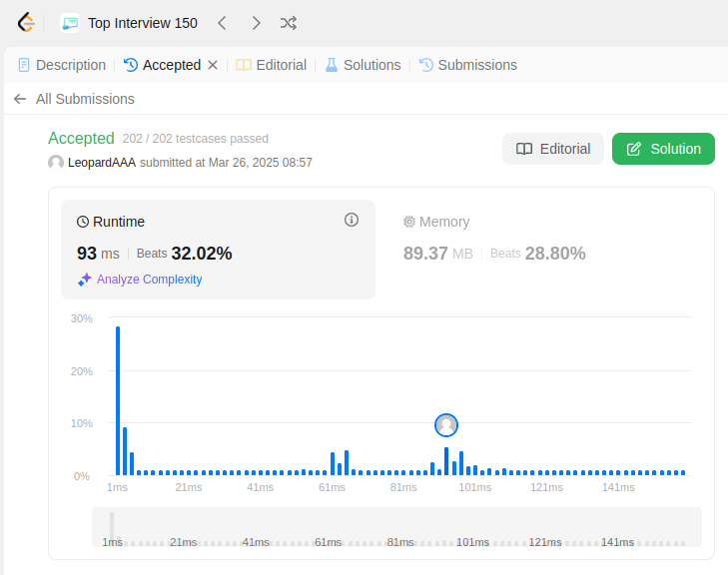728x575 pixels.
Task: Click the Runtime info icon
Action: (x=352, y=220)
